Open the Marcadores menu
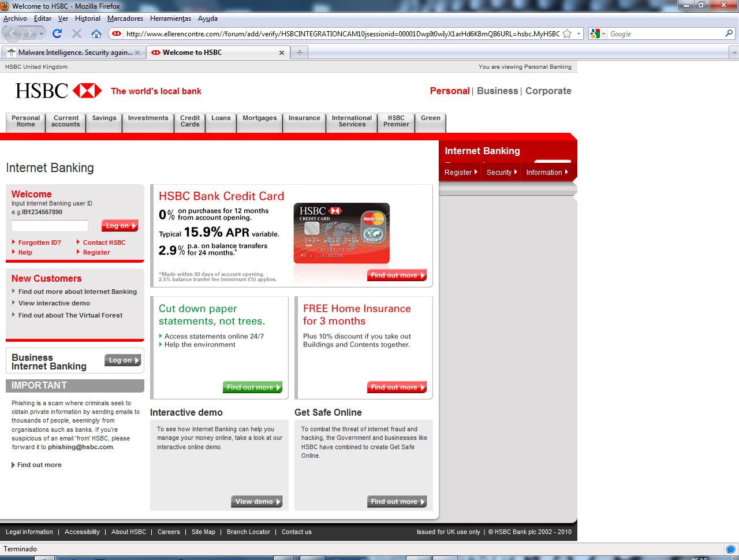739x560 pixels. pos(125,18)
